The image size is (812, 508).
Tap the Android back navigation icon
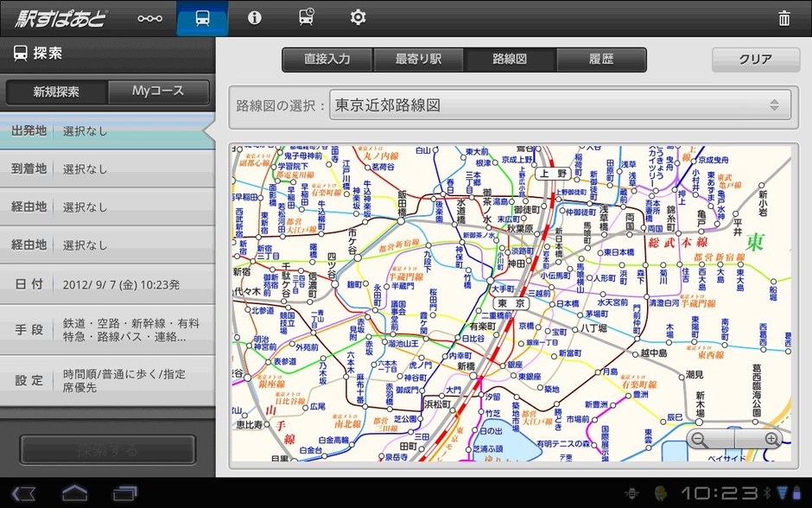tap(24, 493)
